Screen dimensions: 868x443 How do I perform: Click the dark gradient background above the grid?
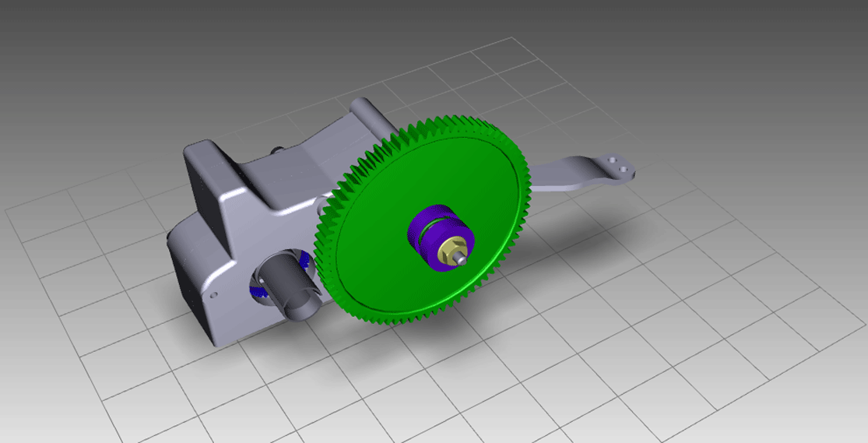tap(234, 39)
